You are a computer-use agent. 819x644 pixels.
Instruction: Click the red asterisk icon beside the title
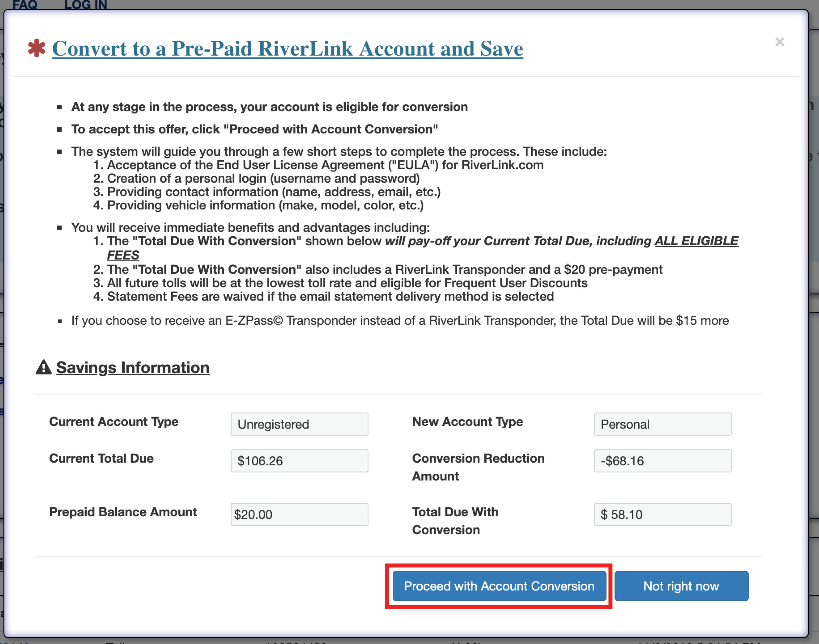tap(37, 48)
